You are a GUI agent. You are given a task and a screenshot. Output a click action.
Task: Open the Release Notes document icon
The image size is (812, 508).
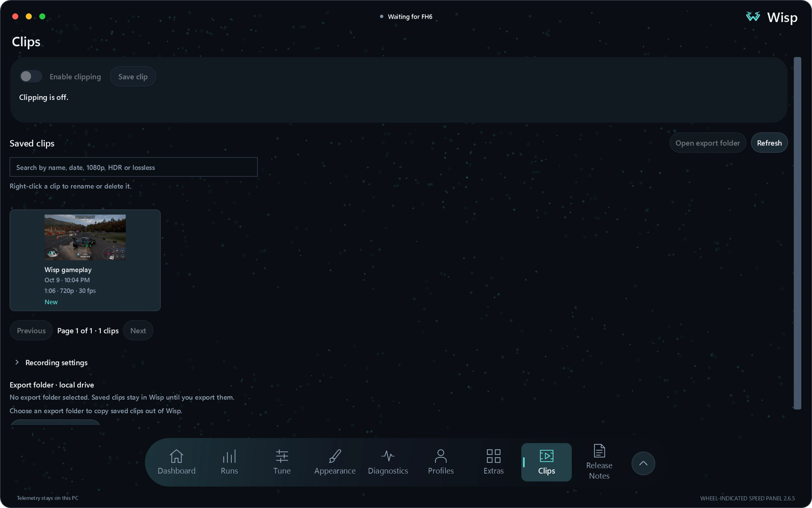(x=599, y=450)
